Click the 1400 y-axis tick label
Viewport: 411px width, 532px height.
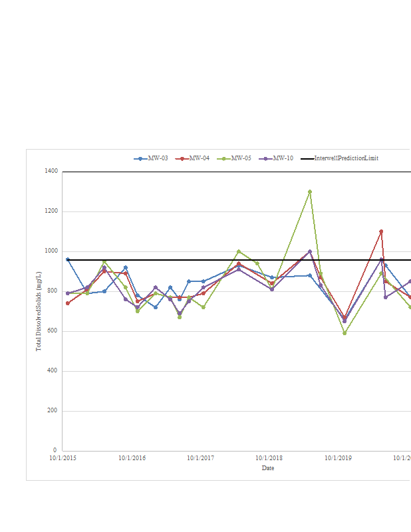pyautogui.click(x=51, y=172)
